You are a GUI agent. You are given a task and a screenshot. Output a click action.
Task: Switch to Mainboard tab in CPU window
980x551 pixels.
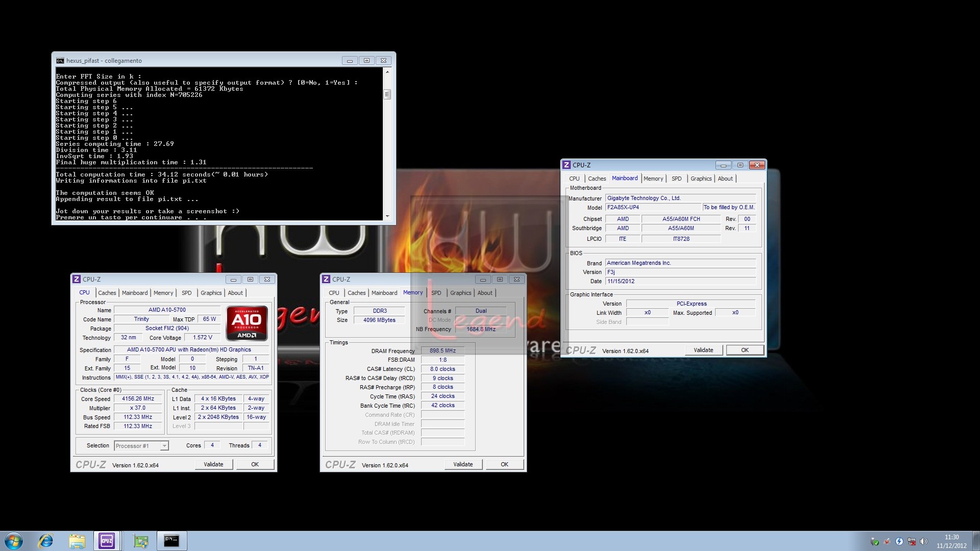(135, 293)
